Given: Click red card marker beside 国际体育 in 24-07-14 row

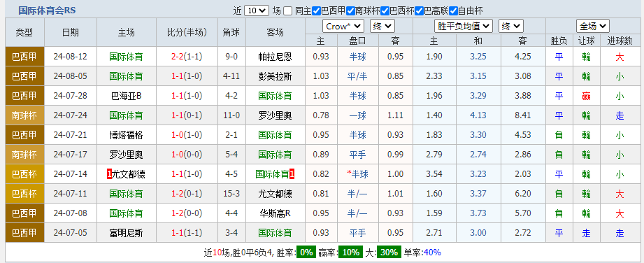Looking at the screenshot, I should click(x=292, y=174).
